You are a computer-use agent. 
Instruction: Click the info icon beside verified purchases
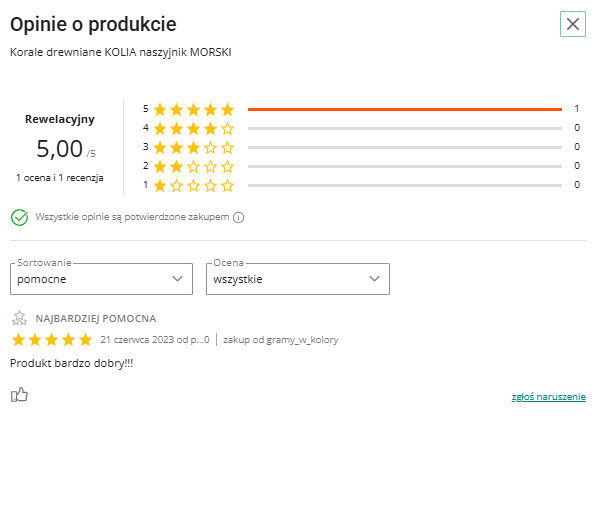(x=239, y=217)
